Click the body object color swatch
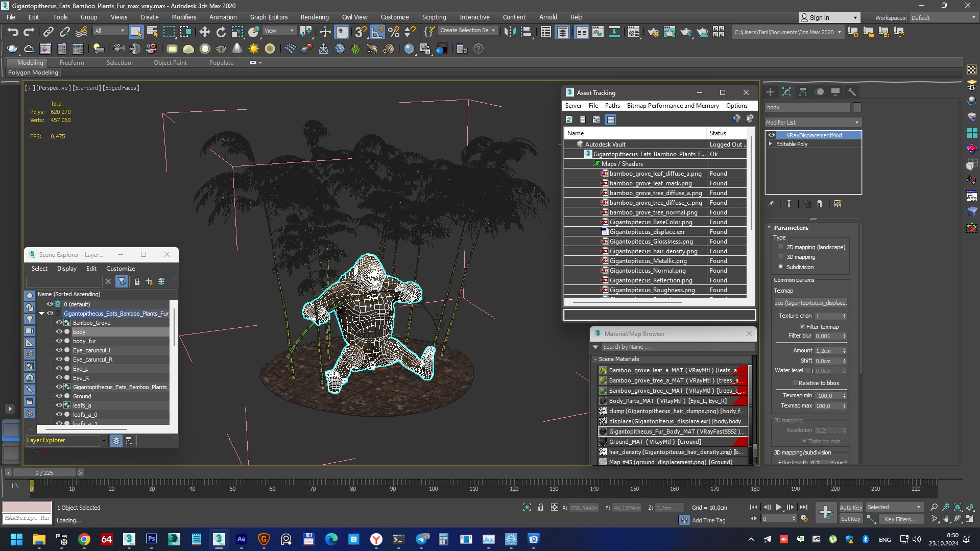Viewport: 980px width, 551px height. tap(857, 107)
